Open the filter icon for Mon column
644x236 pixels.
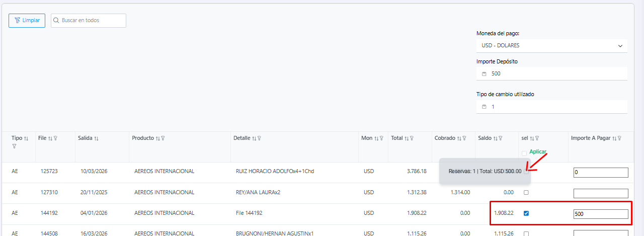382,138
